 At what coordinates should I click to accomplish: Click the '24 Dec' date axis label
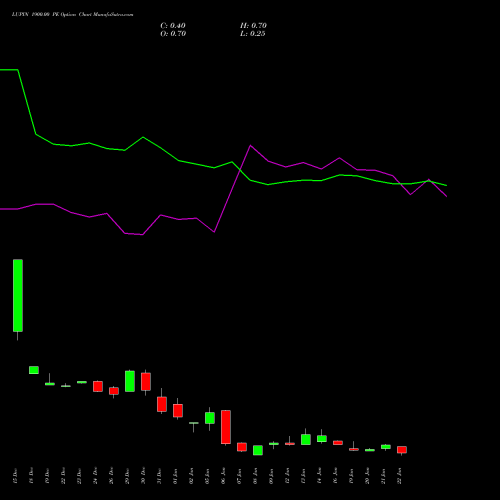coord(95,476)
